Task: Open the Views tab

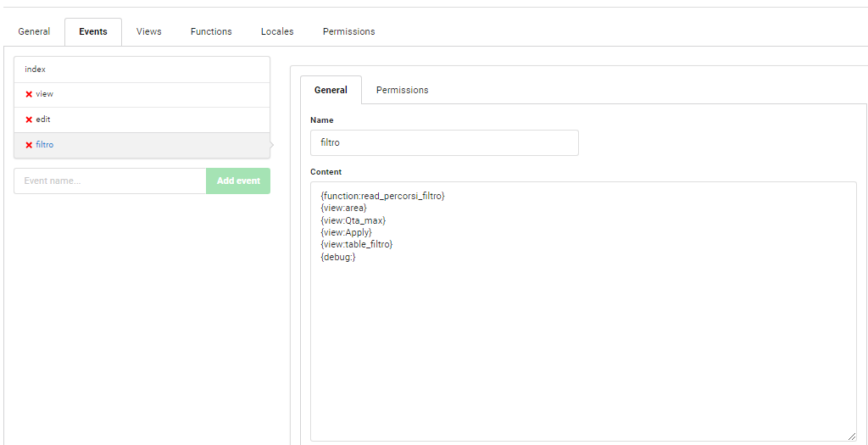Action: 149,31
